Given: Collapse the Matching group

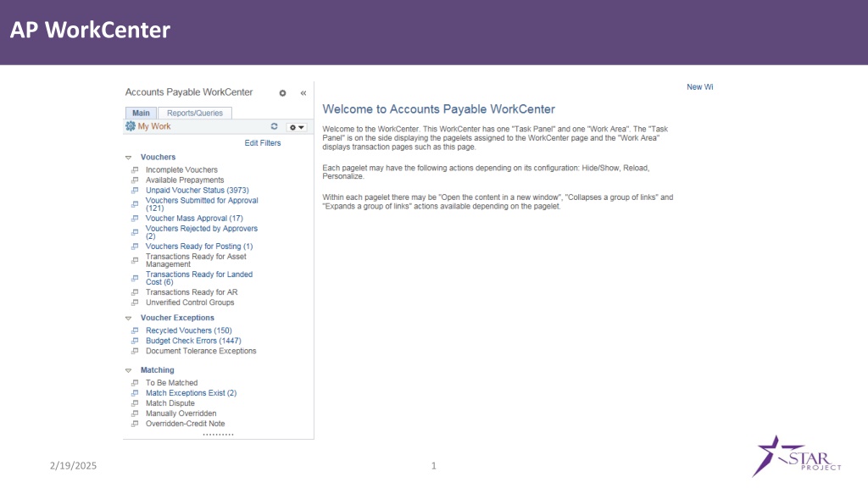Looking at the screenshot, I should tap(129, 371).
